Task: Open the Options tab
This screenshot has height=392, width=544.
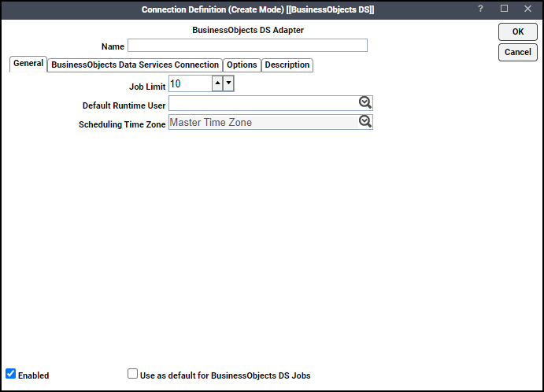Action: [242, 65]
